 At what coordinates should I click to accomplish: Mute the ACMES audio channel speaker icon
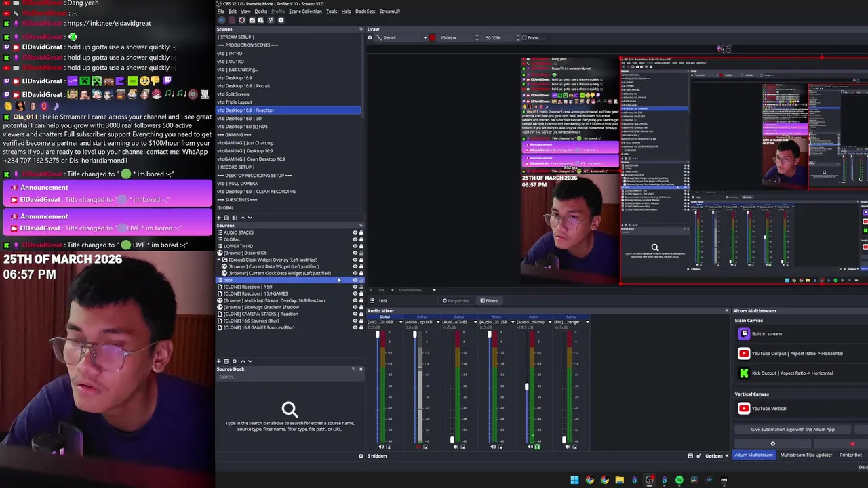tap(456, 447)
